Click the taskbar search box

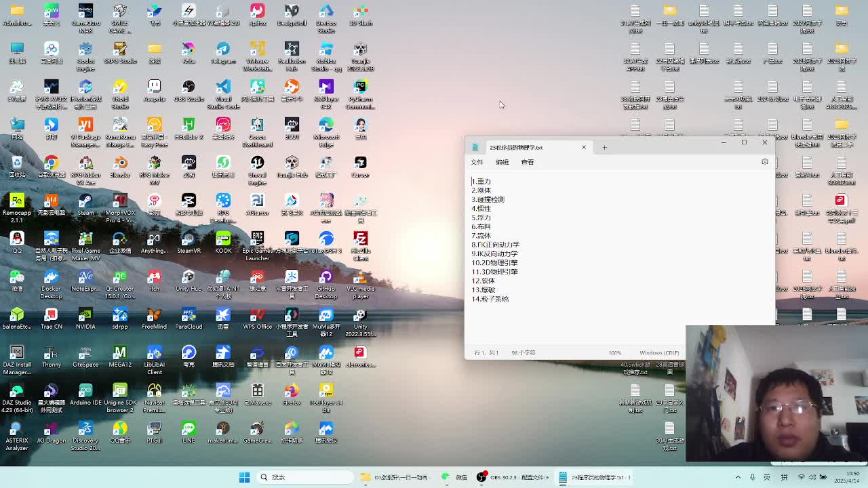pos(305,477)
